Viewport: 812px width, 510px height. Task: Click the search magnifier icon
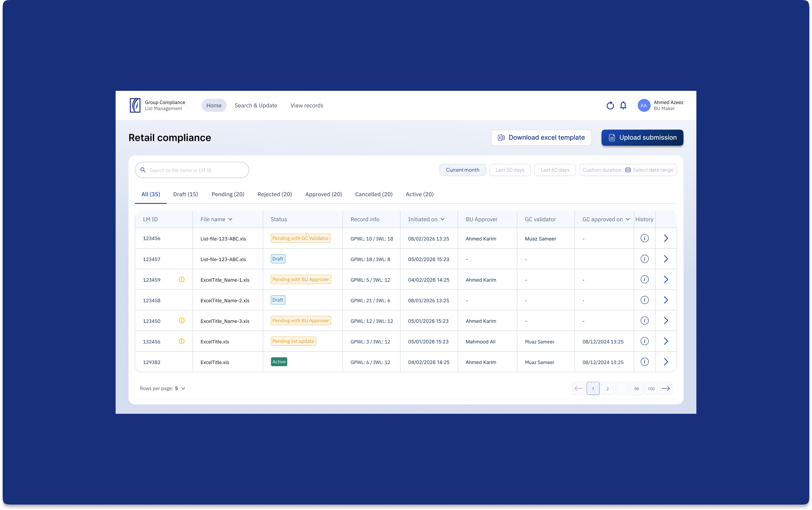(143, 170)
